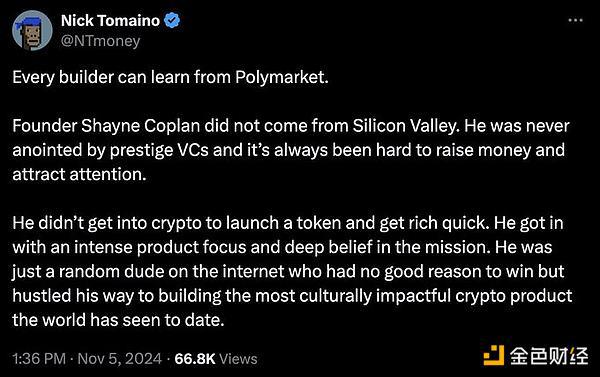Open the @NTmoney handle link
This screenshot has width=600, height=377.
click(x=101, y=41)
